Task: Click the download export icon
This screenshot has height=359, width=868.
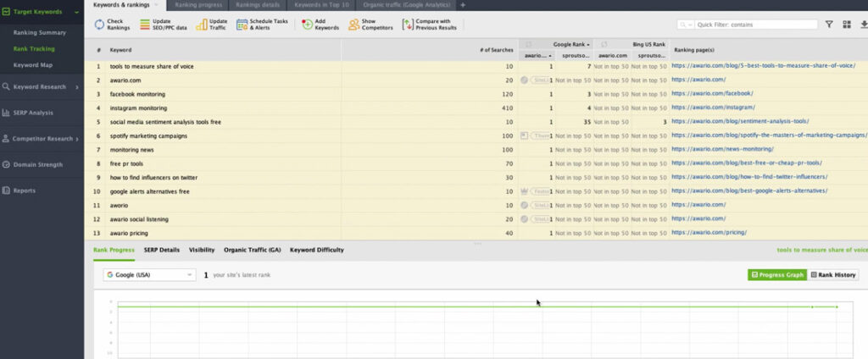Action: tap(864, 25)
